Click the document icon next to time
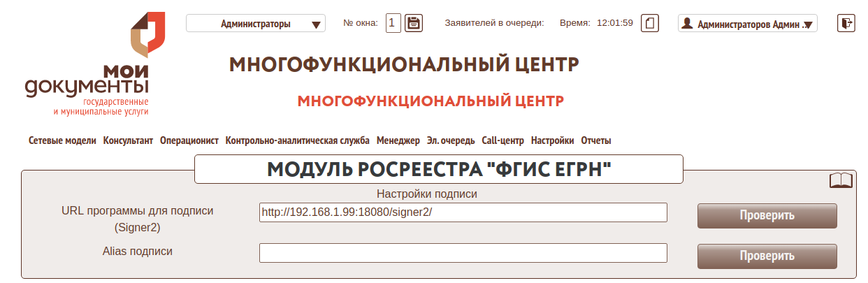 (x=650, y=23)
